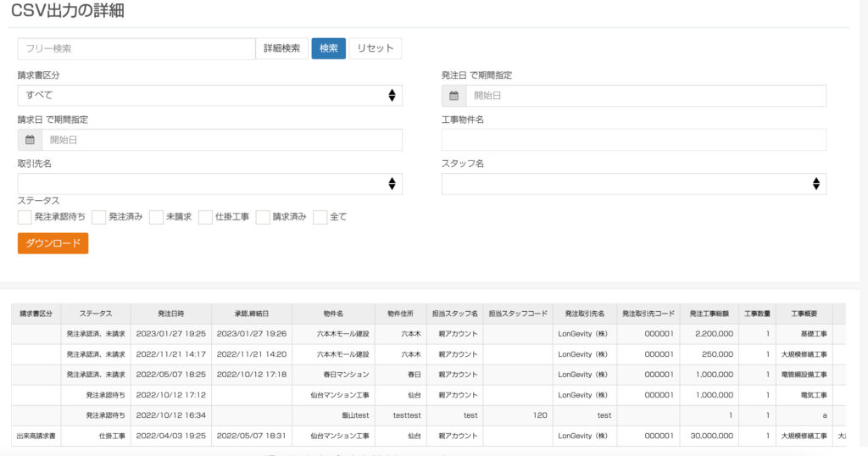
Task: Click calendar icon for 発注日 period
Action: coord(454,96)
